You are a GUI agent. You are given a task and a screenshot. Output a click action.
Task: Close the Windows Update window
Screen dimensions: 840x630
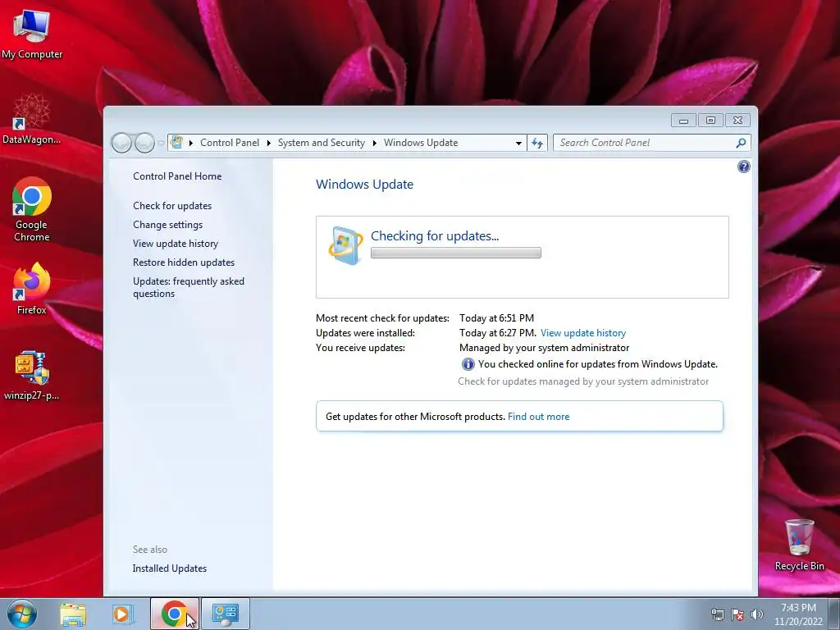coord(737,121)
